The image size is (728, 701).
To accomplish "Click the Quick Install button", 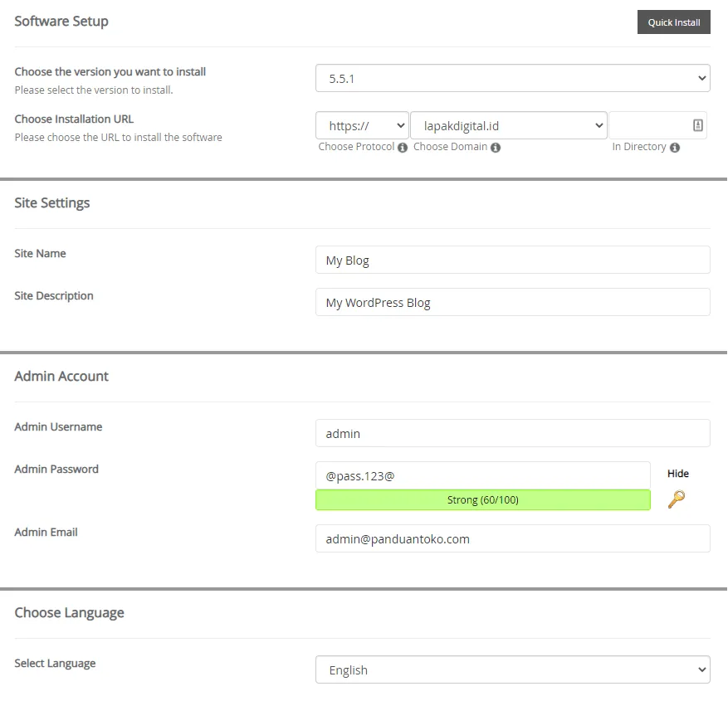I will coord(673,22).
